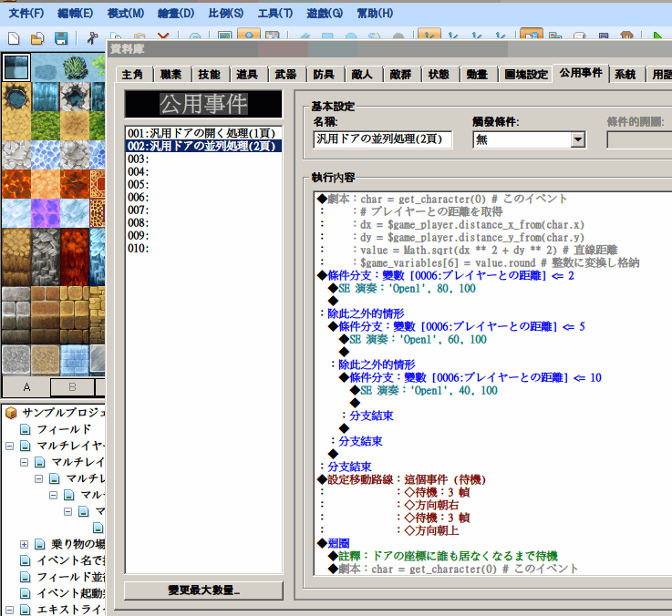Open the 文件(F) menu
The image size is (672, 616).
(x=26, y=14)
